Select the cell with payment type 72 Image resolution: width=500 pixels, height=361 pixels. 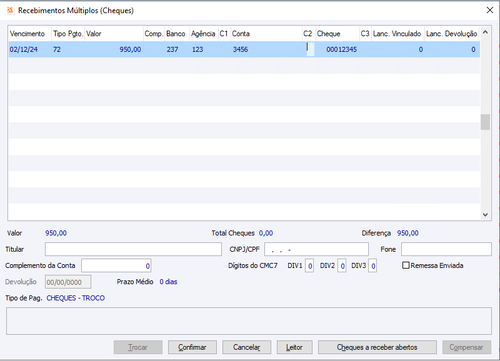click(x=68, y=49)
